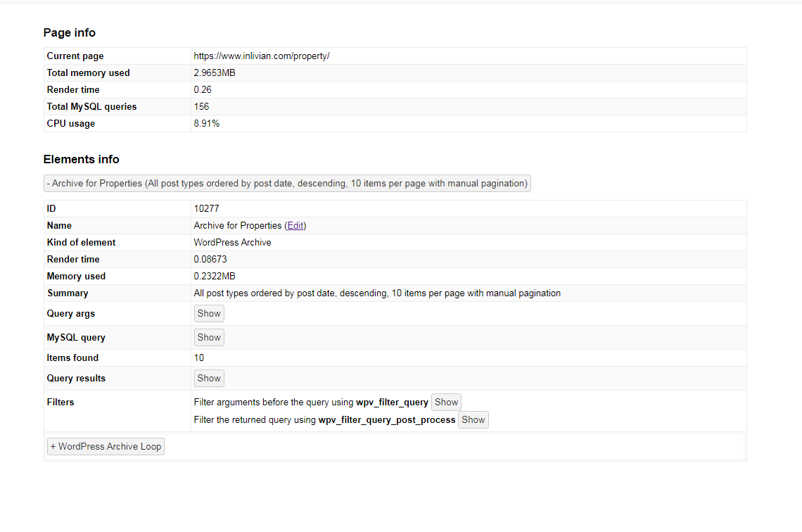The width and height of the screenshot is (802, 532).
Task: Click the Page info heading
Action: pos(70,33)
